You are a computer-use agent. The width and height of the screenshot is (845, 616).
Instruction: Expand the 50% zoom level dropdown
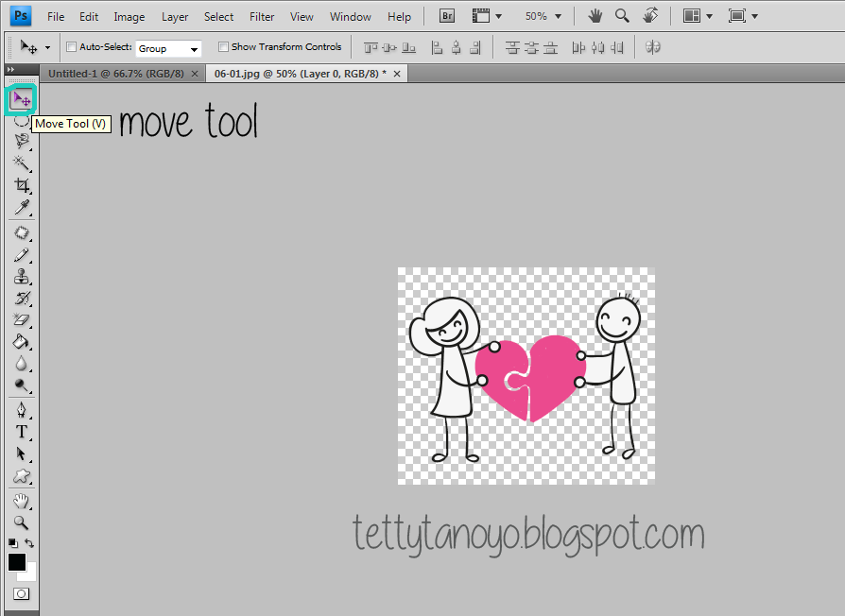pos(543,16)
